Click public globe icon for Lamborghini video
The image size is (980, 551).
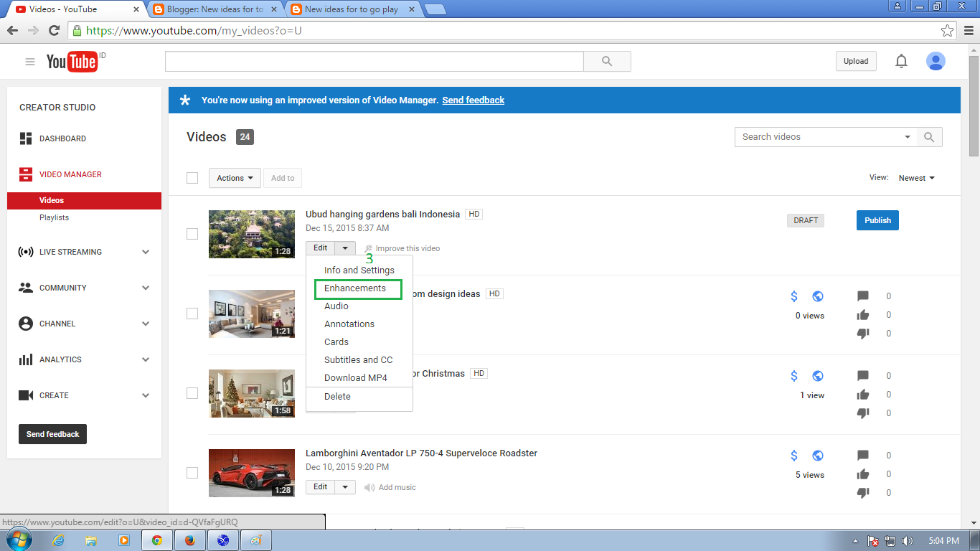tap(818, 456)
